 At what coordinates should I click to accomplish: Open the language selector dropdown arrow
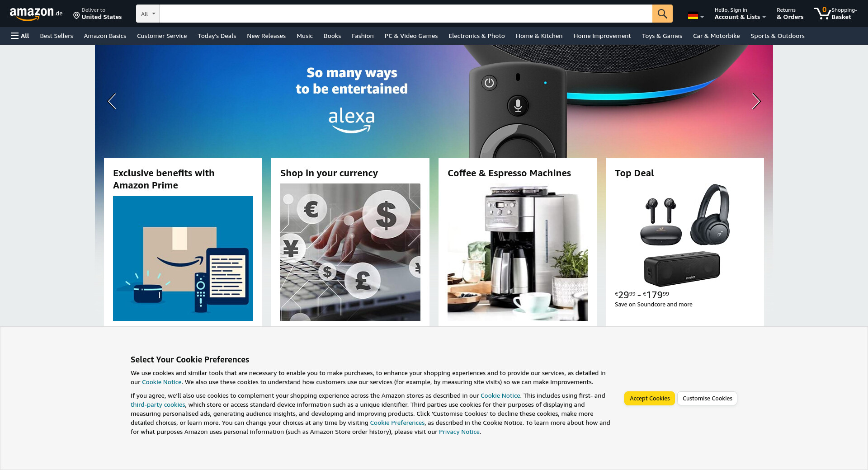(x=702, y=17)
